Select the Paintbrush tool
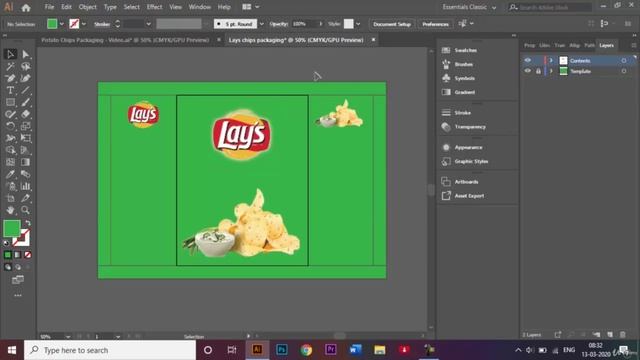Image resolution: width=640 pixels, height=360 pixels. click(25, 102)
